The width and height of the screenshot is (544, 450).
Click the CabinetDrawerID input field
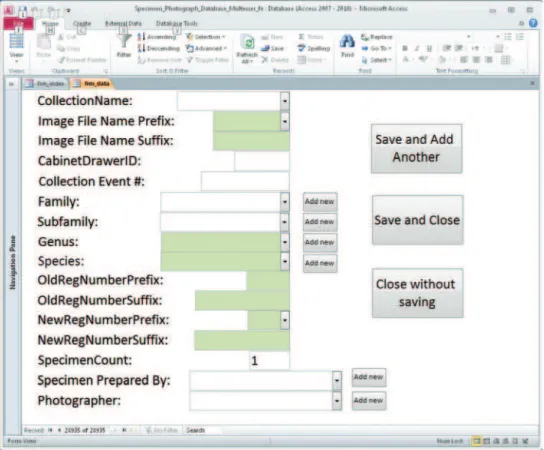click(262, 161)
